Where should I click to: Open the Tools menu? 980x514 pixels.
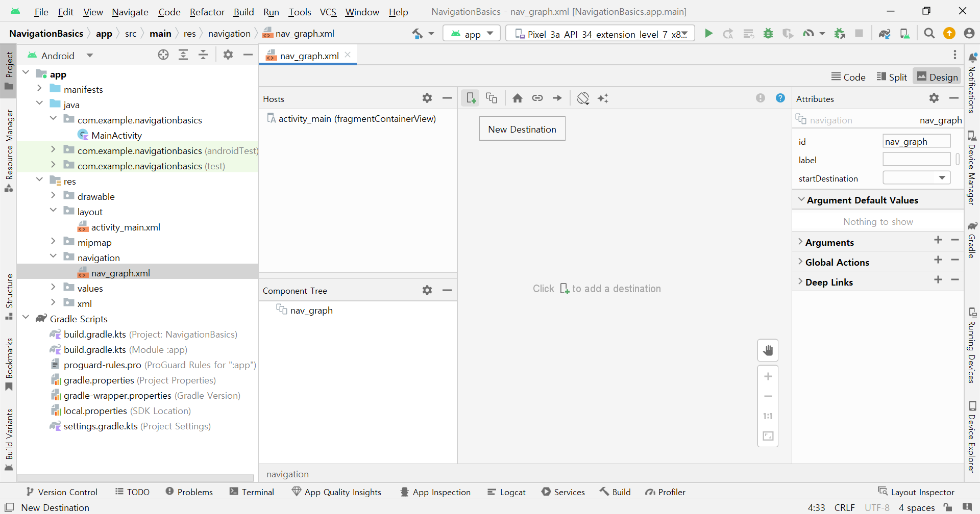(x=300, y=12)
